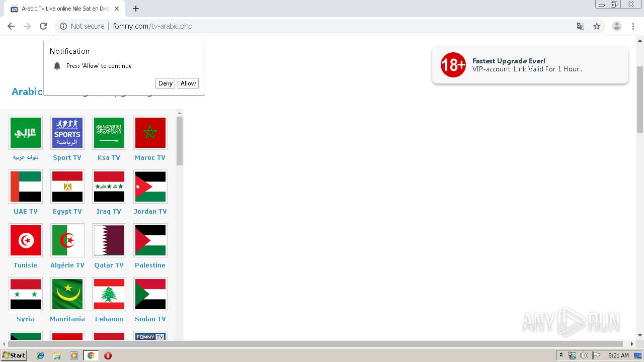Click the Action Center flag icon
Screen dimensions: 644x362
point(596,355)
